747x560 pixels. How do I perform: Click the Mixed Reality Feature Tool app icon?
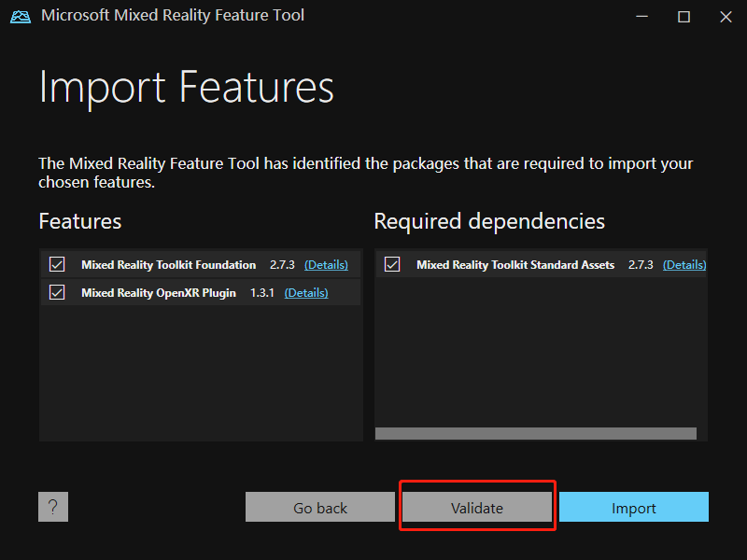(21, 17)
